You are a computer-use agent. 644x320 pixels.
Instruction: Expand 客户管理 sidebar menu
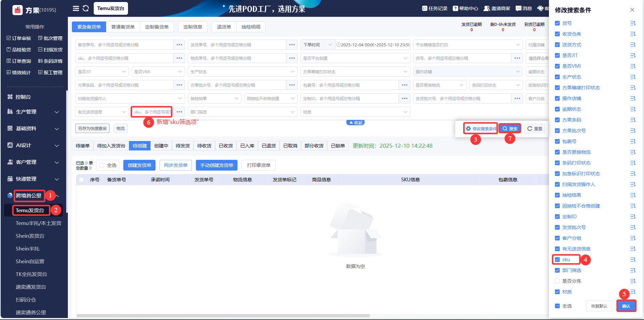pos(33,162)
